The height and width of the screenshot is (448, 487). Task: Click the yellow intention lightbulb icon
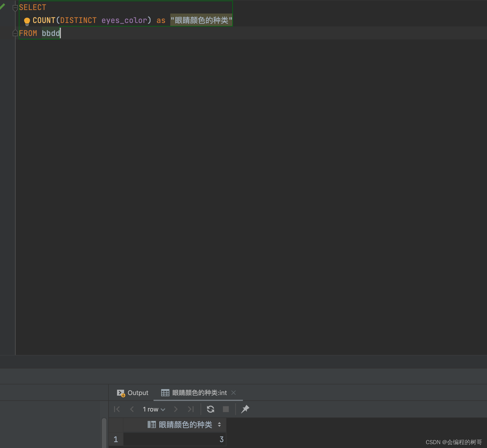click(x=27, y=21)
